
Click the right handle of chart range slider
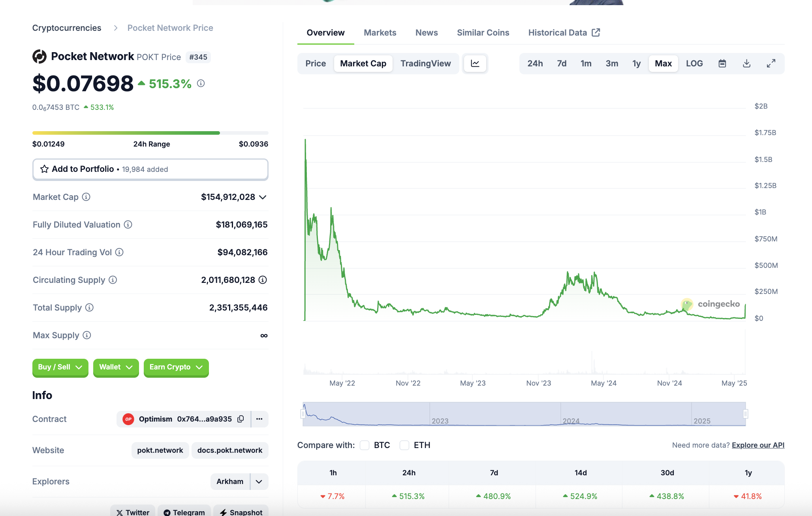745,414
